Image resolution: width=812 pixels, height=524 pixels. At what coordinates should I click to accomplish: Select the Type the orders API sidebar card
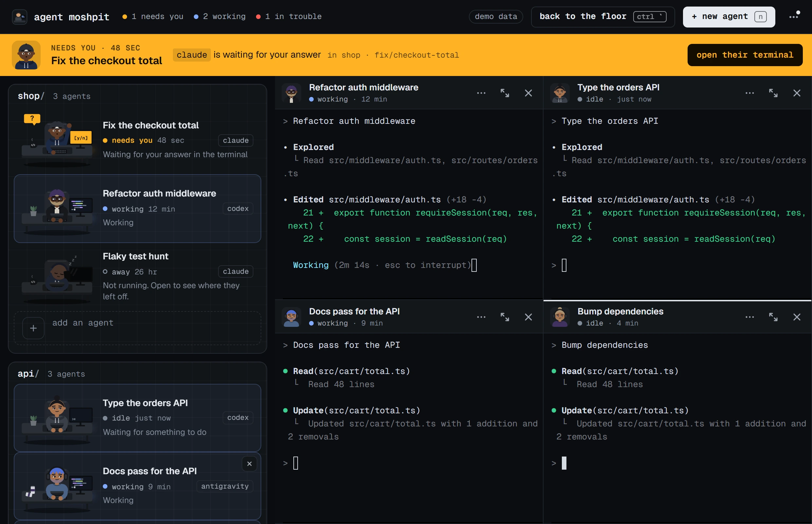(x=138, y=418)
